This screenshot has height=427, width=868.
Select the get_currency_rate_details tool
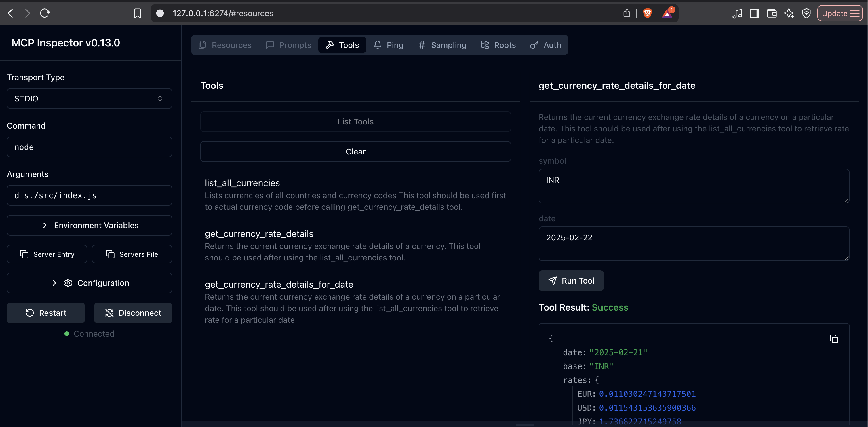[x=355, y=245]
